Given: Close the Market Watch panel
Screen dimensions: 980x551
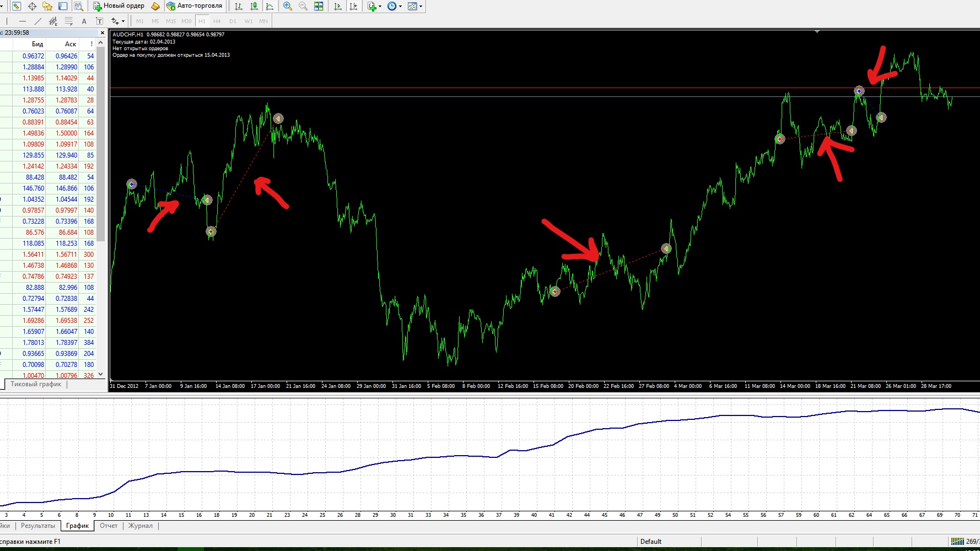Looking at the screenshot, I should click(102, 33).
